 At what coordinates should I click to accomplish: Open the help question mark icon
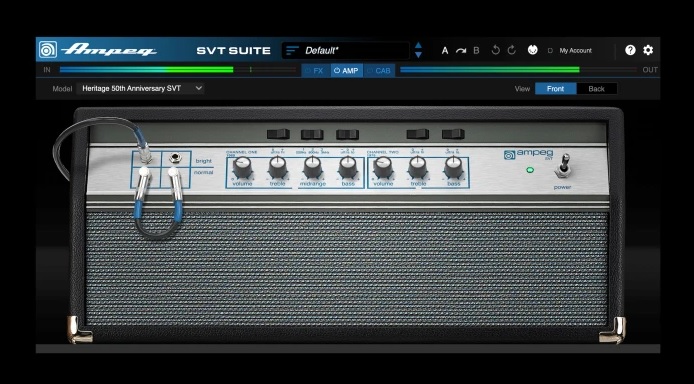630,50
